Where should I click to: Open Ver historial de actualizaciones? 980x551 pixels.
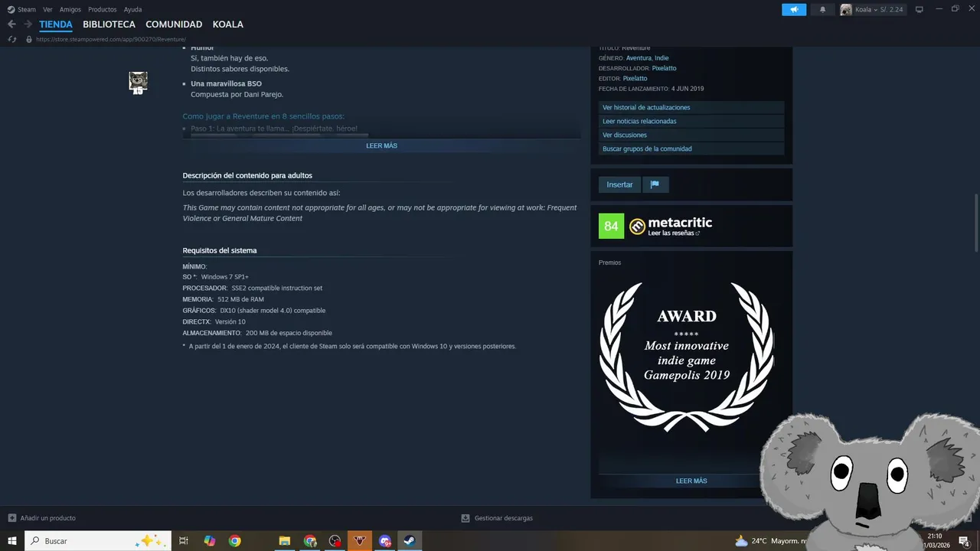click(x=691, y=108)
